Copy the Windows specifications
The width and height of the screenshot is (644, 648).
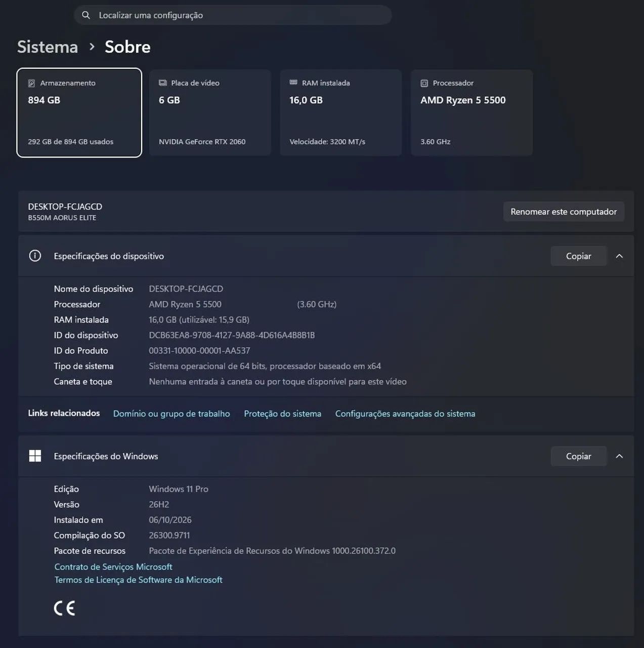click(x=578, y=456)
